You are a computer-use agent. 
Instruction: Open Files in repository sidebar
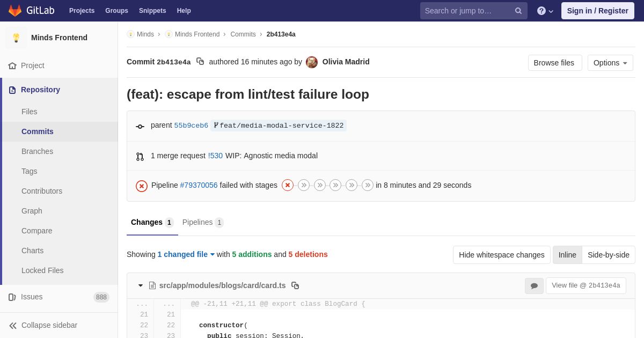click(x=30, y=112)
